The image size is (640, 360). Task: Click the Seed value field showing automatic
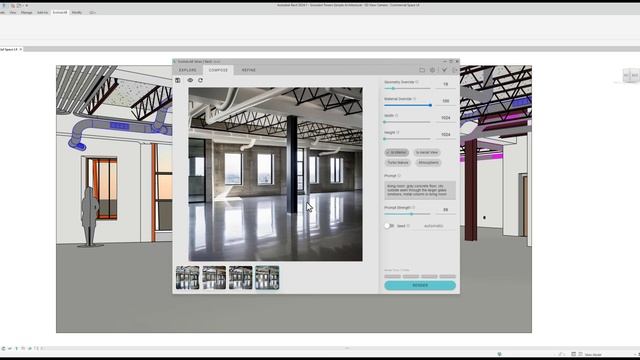click(x=434, y=226)
